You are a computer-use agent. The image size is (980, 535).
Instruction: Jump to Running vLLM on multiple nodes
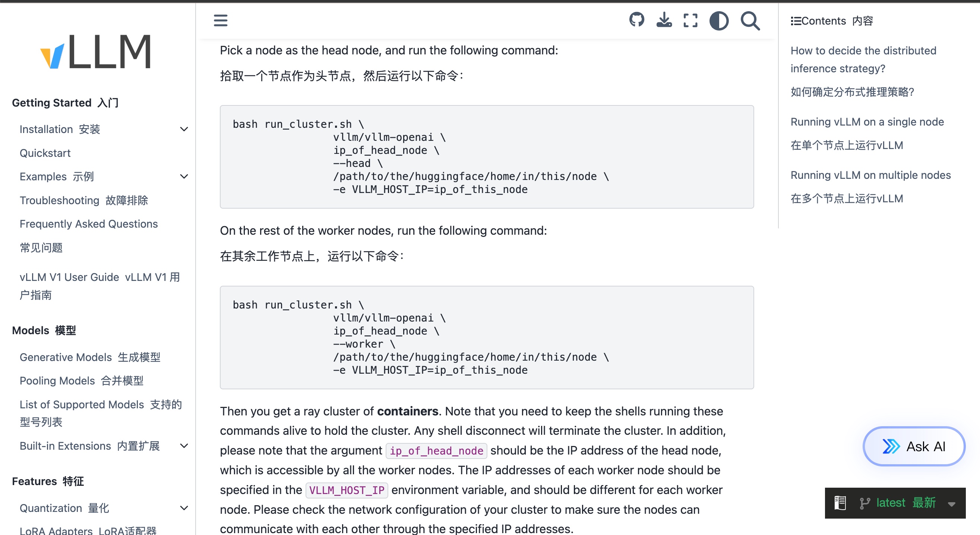pos(870,175)
